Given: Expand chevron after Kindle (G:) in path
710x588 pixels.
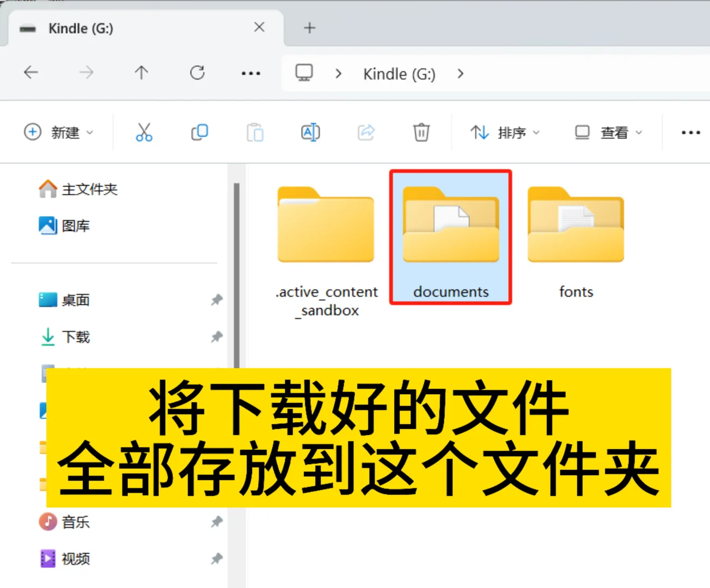Looking at the screenshot, I should 461,73.
